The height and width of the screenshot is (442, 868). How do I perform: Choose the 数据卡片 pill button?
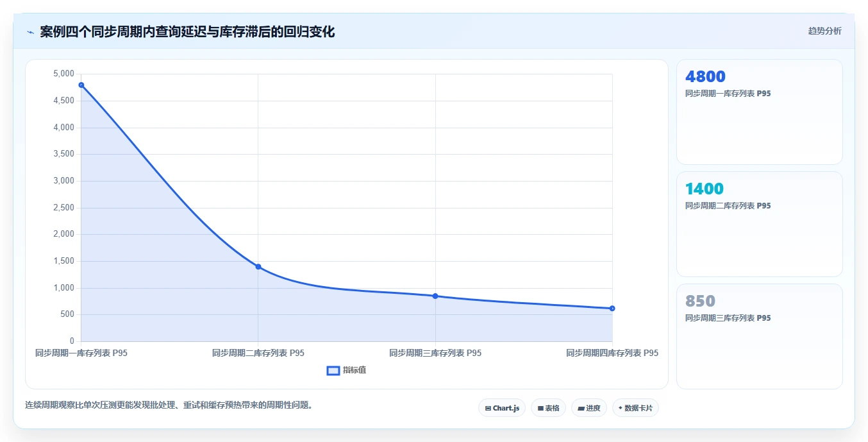tap(635, 408)
